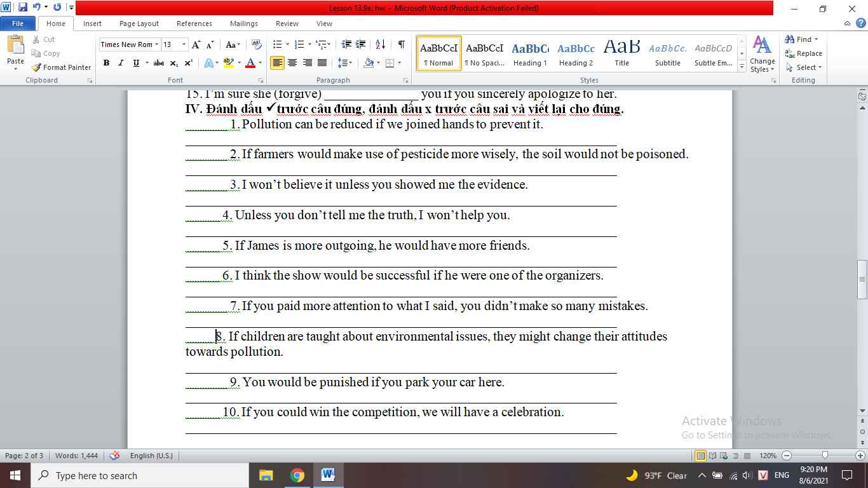Click the Zoom In plus button
This screenshot has width=868, height=488.
860,456
